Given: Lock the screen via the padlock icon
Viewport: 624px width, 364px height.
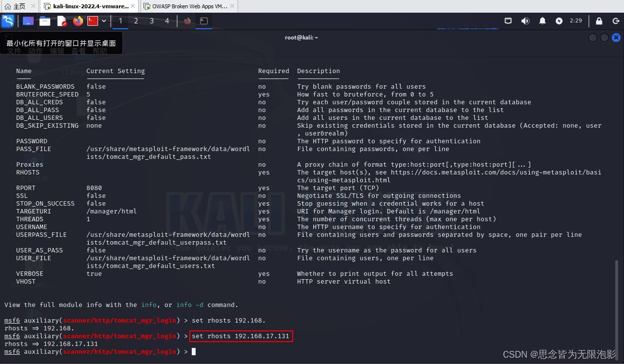Looking at the screenshot, I should pyautogui.click(x=599, y=20).
